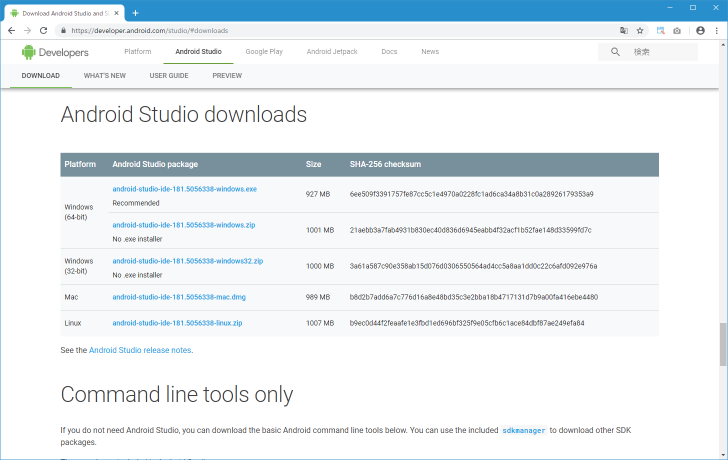Download the windows32.zip package
Image resolution: width=728 pixels, height=460 pixels.
(x=188, y=261)
